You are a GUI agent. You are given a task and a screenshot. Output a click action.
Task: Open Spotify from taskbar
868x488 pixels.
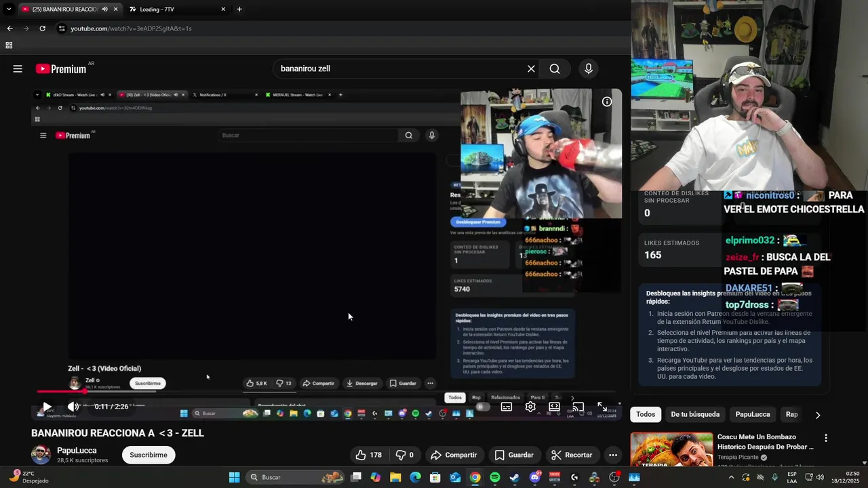click(495, 477)
